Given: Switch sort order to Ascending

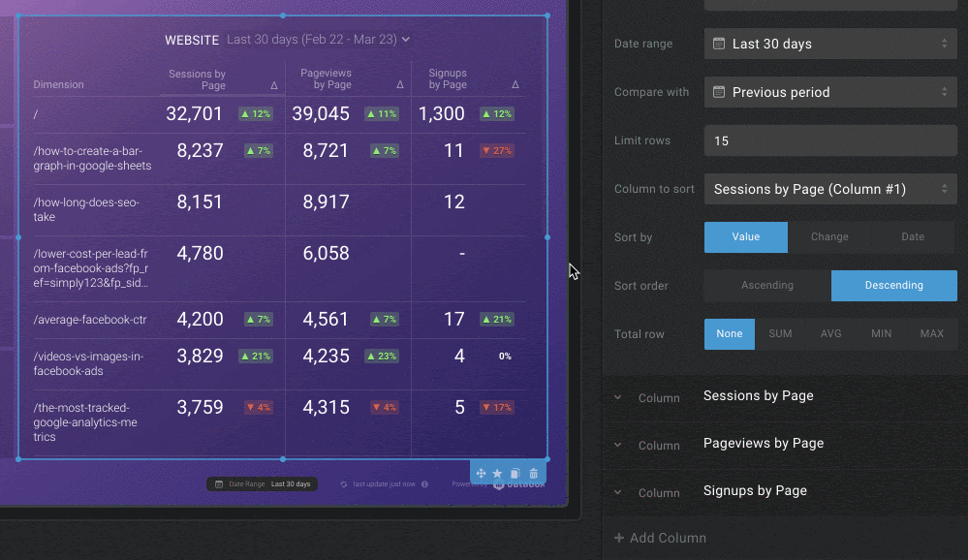Looking at the screenshot, I should point(766,286).
